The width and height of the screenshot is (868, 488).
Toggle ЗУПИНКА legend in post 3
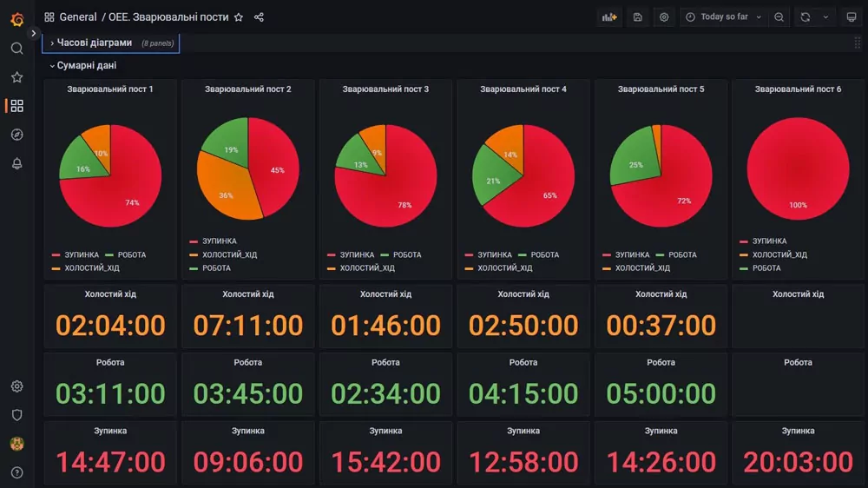(357, 254)
